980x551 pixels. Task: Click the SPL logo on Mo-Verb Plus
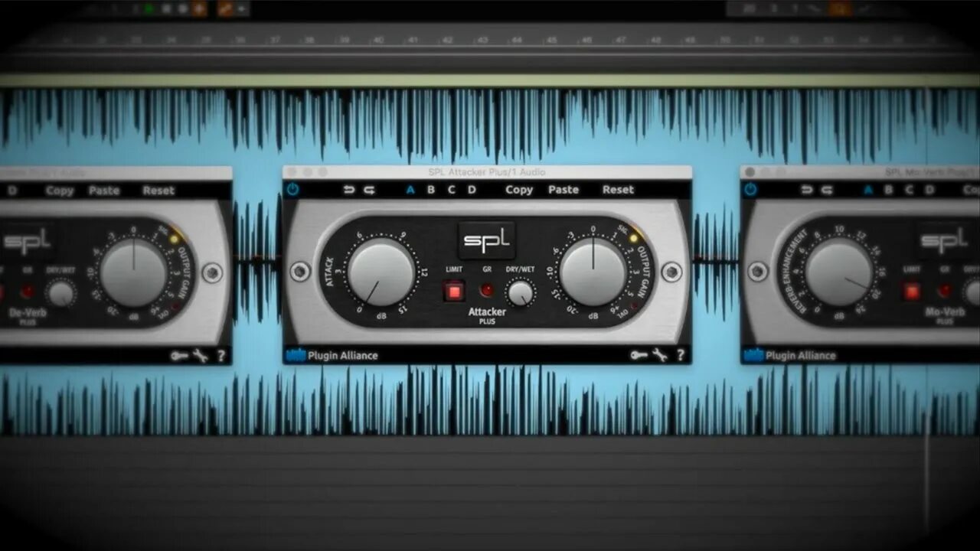click(945, 240)
